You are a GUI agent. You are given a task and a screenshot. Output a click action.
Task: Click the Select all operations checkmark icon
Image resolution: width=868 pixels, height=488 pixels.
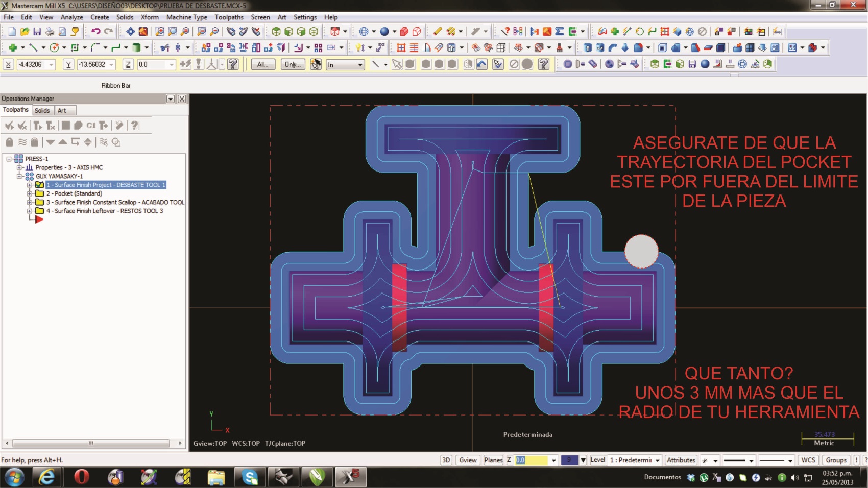pos(9,125)
